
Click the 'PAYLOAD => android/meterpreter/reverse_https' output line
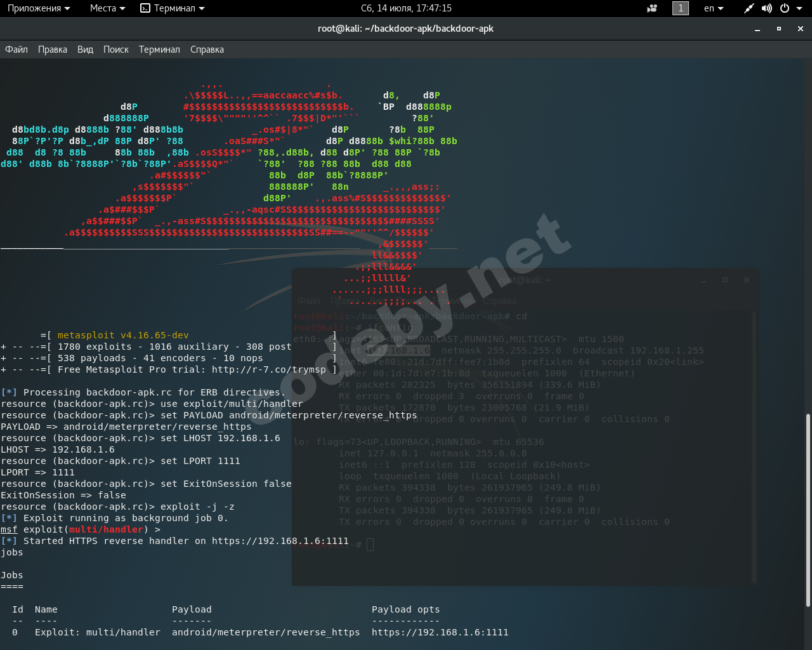126,427
